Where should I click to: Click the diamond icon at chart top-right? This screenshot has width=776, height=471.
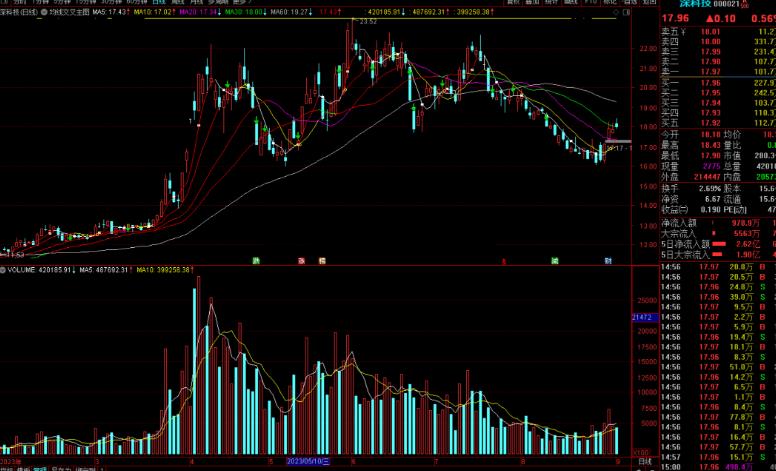coord(618,11)
